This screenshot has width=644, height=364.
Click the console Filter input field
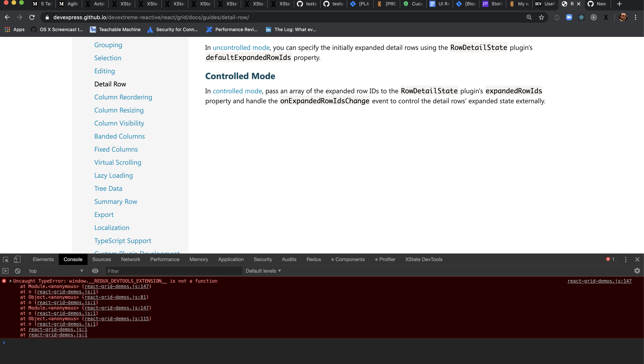174,271
